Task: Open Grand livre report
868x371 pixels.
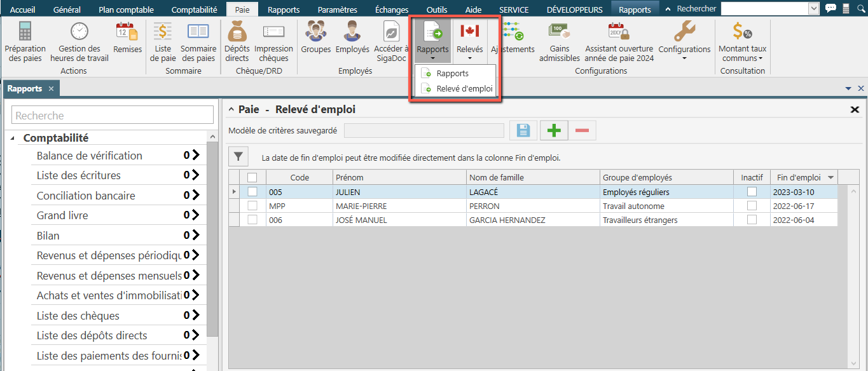Action: pyautogui.click(x=118, y=215)
